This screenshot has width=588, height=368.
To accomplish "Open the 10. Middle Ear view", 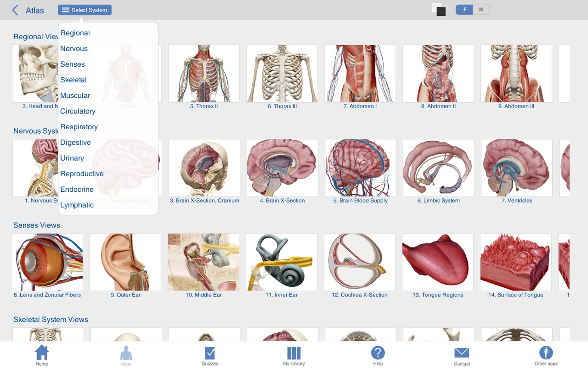I will pos(204,262).
